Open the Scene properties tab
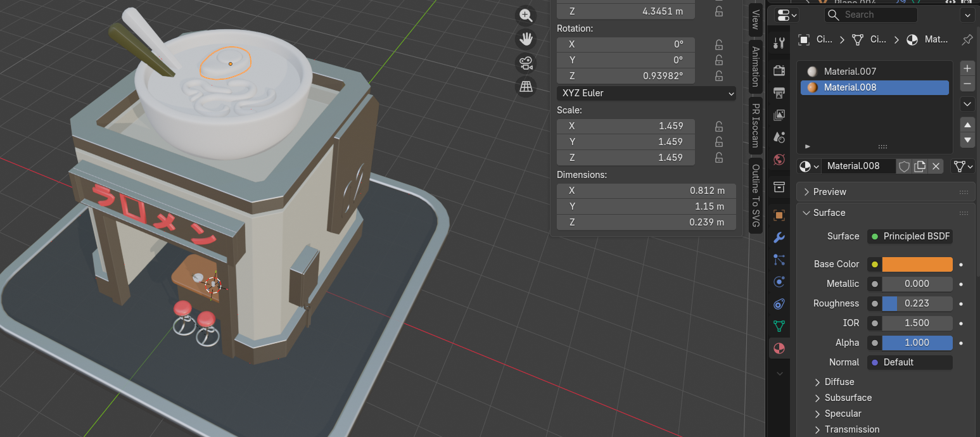980x437 pixels. 779,137
